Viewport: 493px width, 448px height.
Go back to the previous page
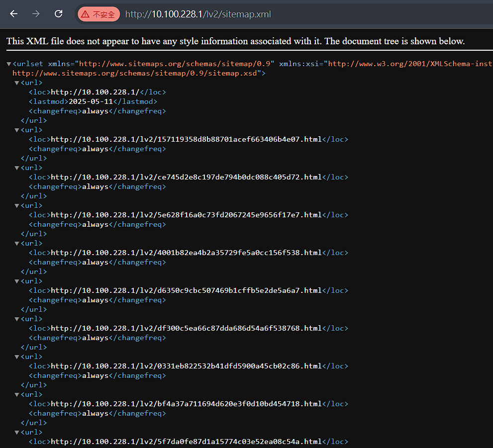(x=13, y=14)
